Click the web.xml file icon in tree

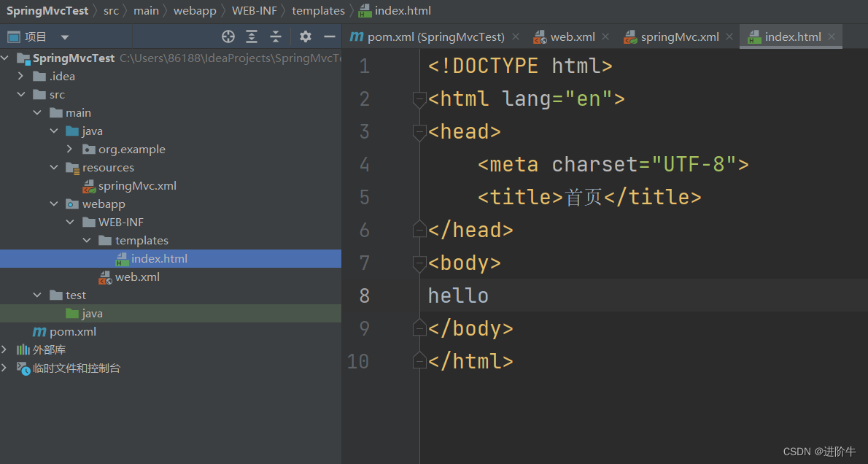106,277
